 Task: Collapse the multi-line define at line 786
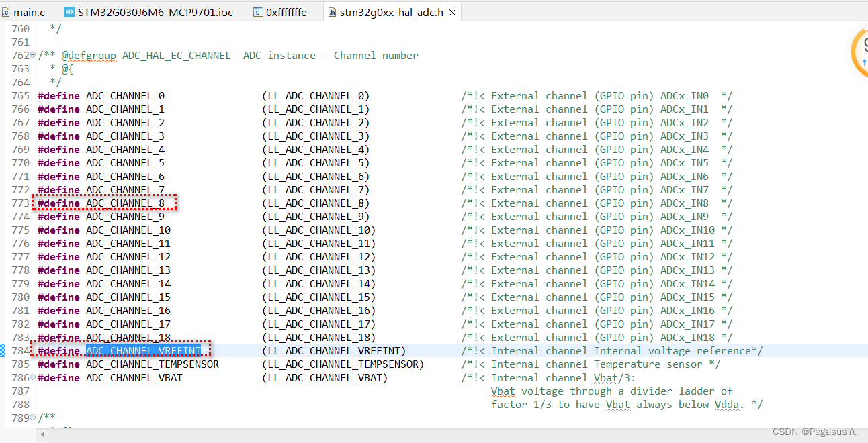click(x=33, y=377)
